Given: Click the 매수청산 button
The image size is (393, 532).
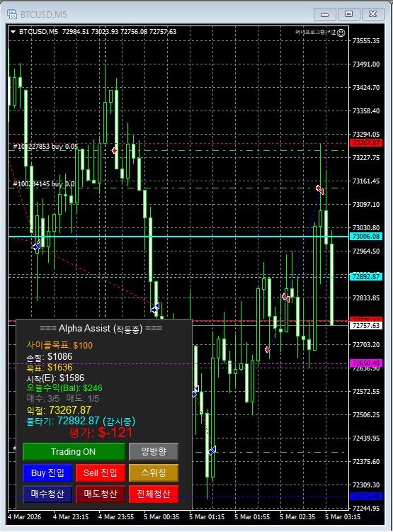Looking at the screenshot, I should click(x=47, y=494).
